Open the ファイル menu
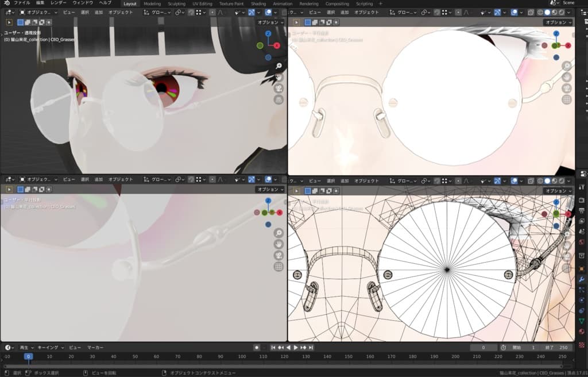 pyautogui.click(x=22, y=3)
